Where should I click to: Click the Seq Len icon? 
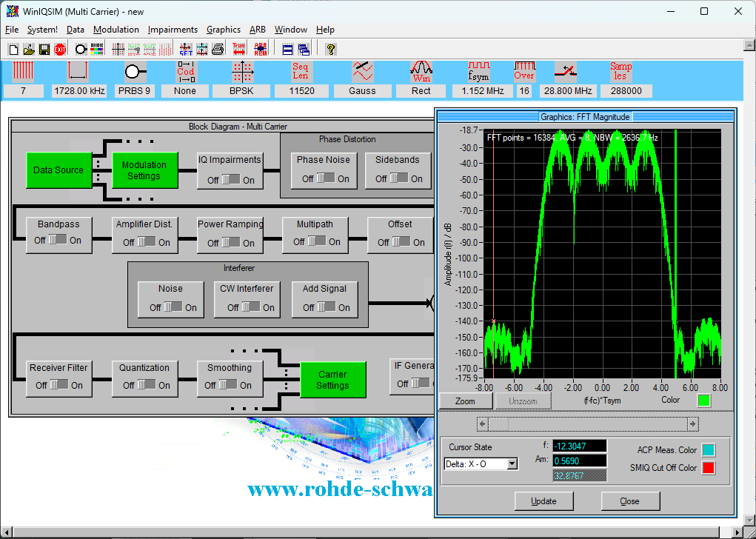pyautogui.click(x=301, y=71)
